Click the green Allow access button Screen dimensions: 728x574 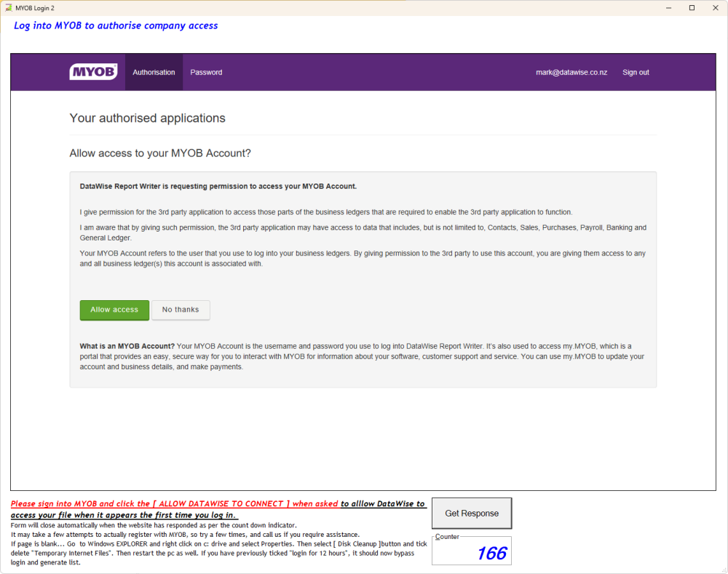[114, 310]
